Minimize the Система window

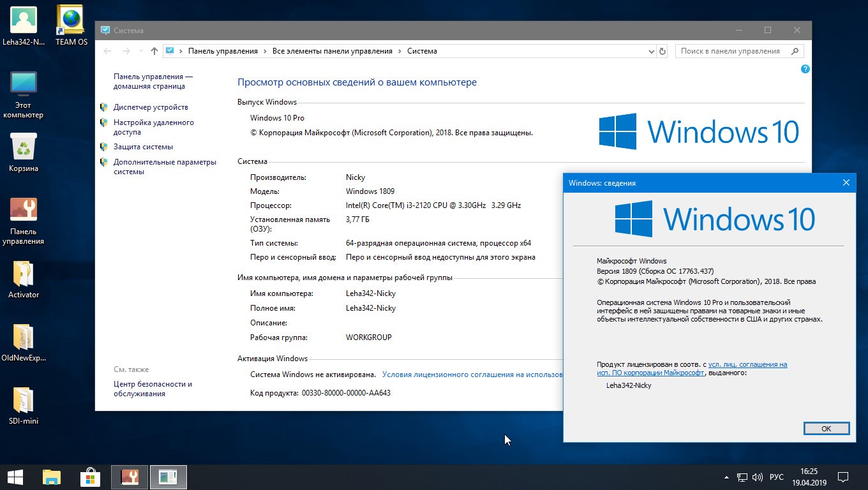click(738, 30)
